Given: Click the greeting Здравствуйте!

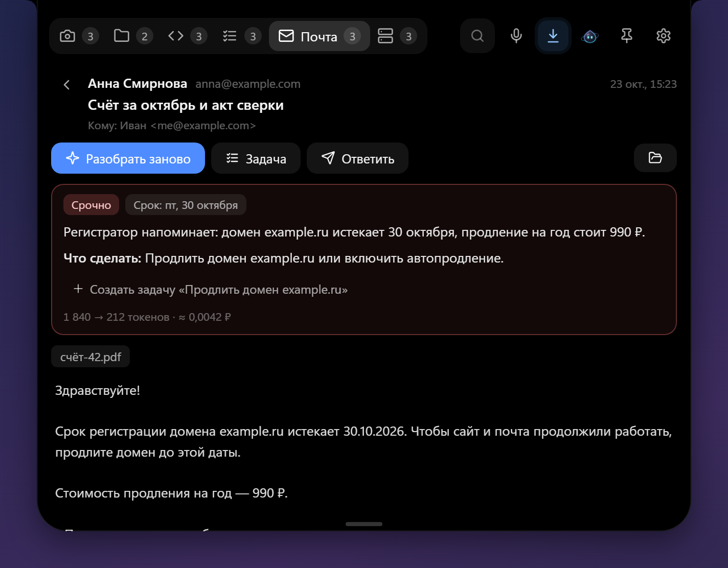Looking at the screenshot, I should coord(98,391).
